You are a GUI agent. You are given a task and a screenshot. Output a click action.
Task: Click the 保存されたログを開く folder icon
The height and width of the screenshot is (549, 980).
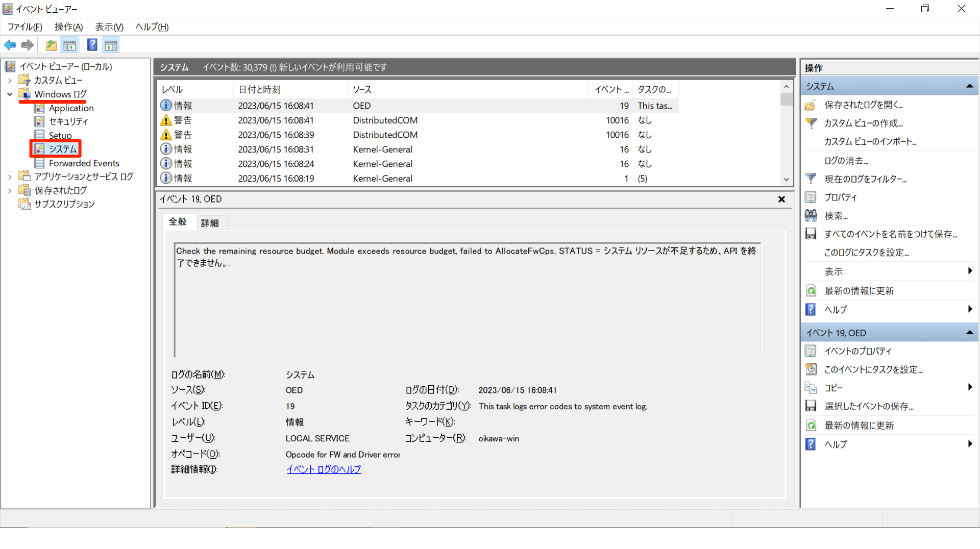click(x=811, y=105)
